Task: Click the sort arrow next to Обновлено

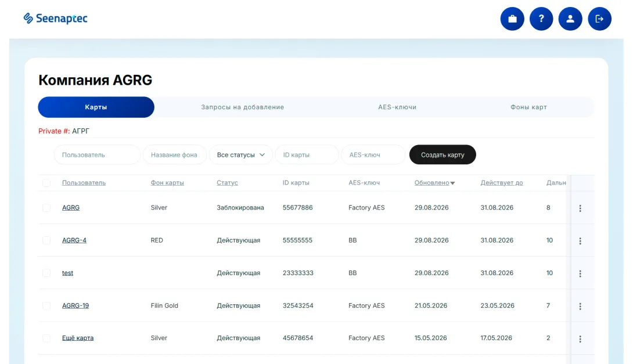Action: pos(452,183)
